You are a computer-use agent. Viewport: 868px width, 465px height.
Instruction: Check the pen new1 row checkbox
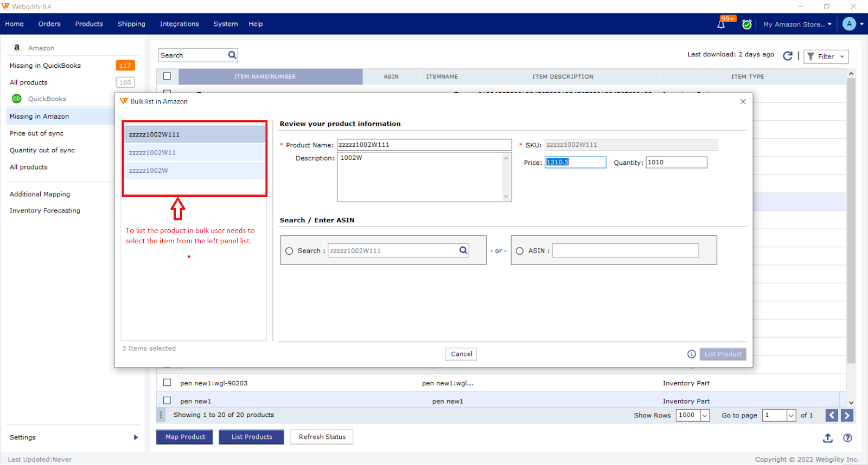coord(167,401)
